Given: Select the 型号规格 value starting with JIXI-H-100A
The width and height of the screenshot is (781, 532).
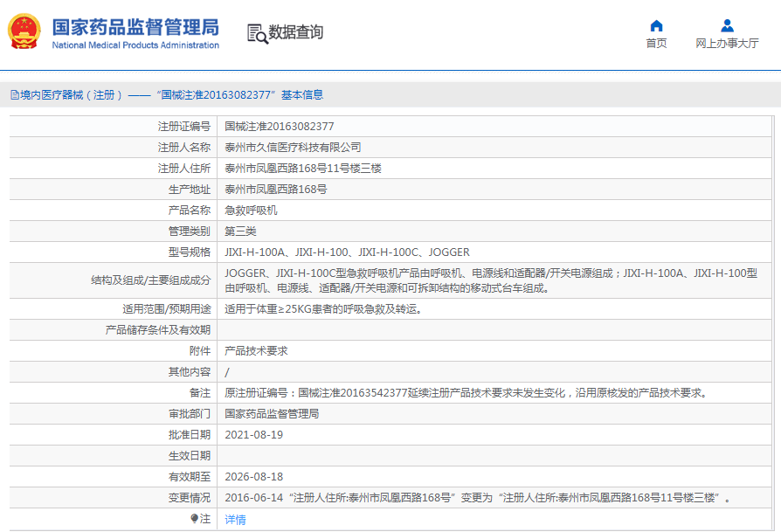Looking at the screenshot, I should 347,252.
